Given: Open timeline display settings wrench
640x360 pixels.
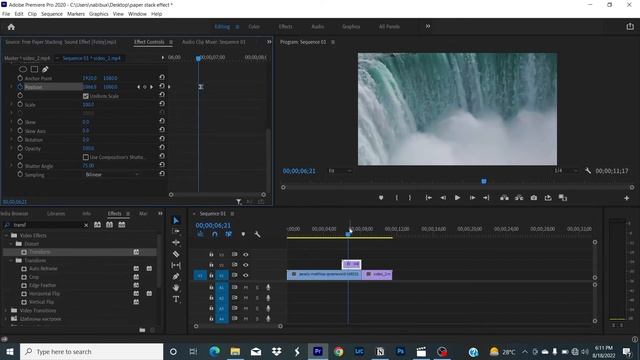Looking at the screenshot, I should [257, 234].
